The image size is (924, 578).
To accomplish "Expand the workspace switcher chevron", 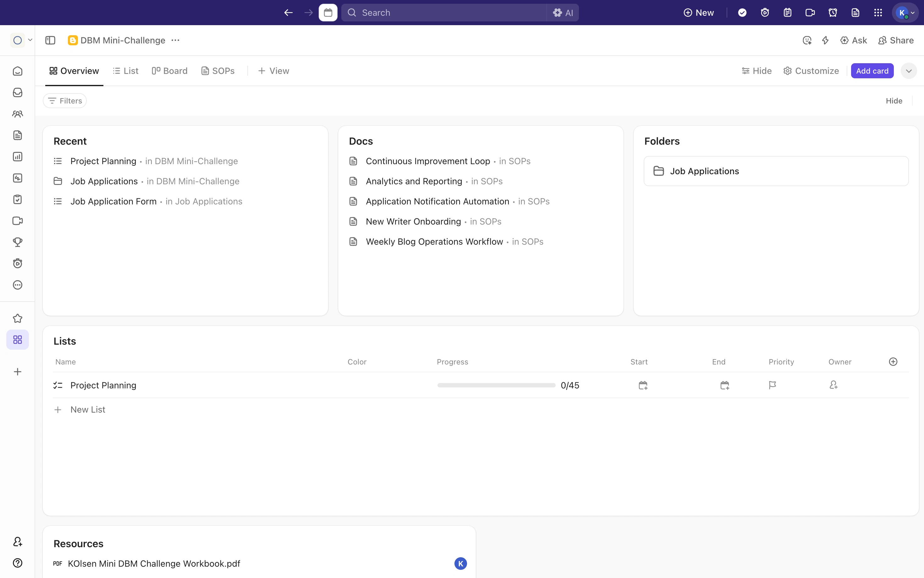I will (x=30, y=40).
